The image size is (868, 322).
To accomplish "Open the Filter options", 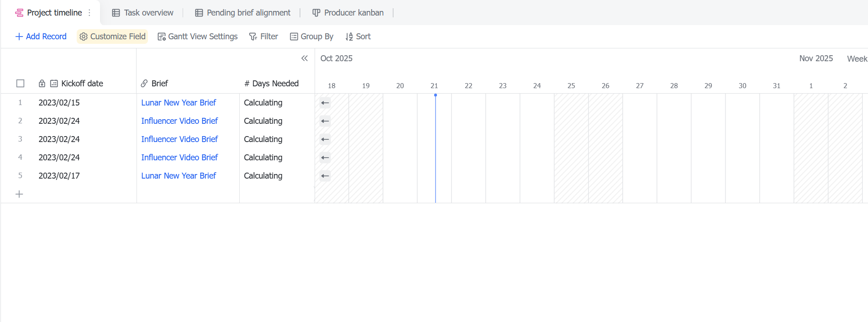I will pos(263,37).
